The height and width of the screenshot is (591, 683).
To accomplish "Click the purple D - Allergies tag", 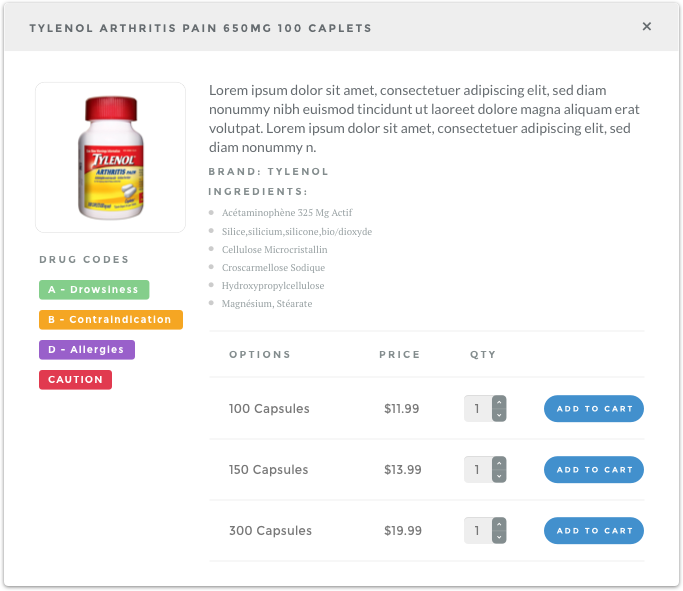I will pyautogui.click(x=87, y=350).
